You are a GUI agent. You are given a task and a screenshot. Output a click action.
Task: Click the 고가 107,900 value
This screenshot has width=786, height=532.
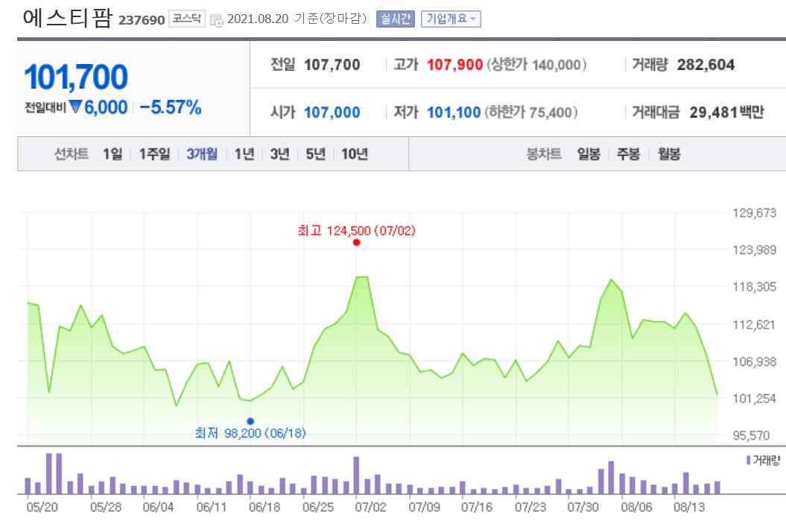454,65
